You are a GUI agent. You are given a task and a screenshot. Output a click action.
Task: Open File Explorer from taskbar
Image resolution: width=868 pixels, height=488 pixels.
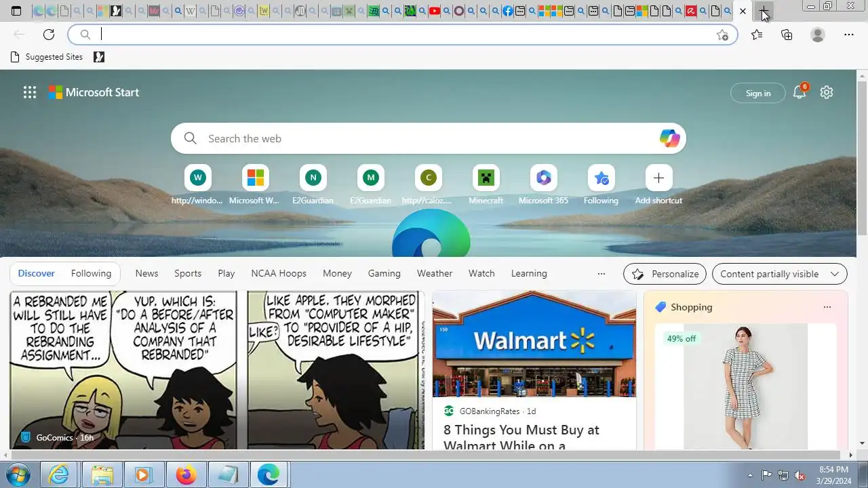point(102,474)
